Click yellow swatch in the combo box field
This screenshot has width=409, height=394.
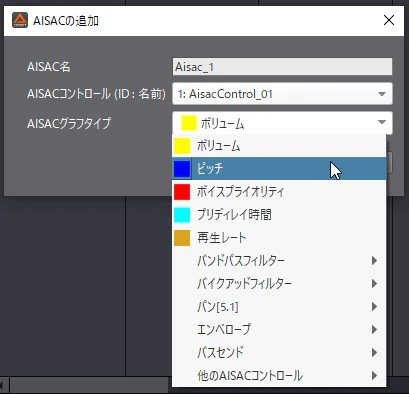[x=189, y=123]
